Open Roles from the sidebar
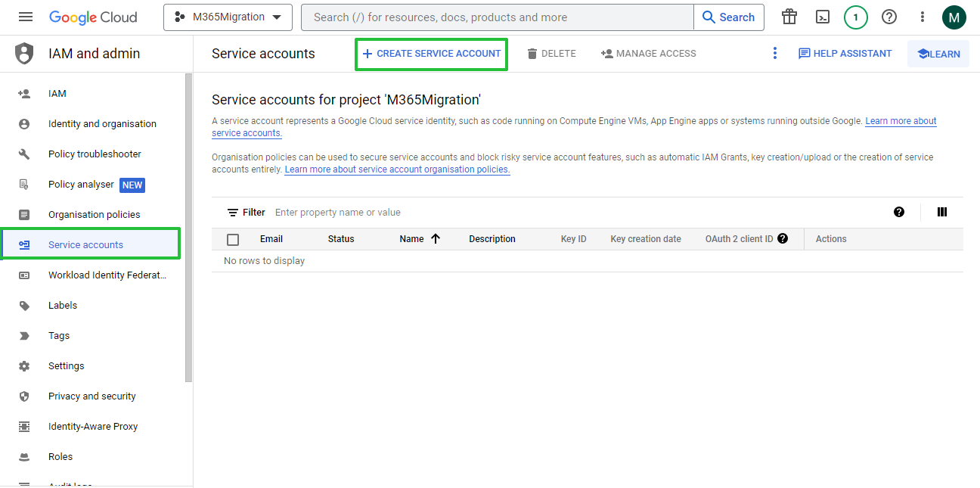This screenshot has height=488, width=980. 60,457
